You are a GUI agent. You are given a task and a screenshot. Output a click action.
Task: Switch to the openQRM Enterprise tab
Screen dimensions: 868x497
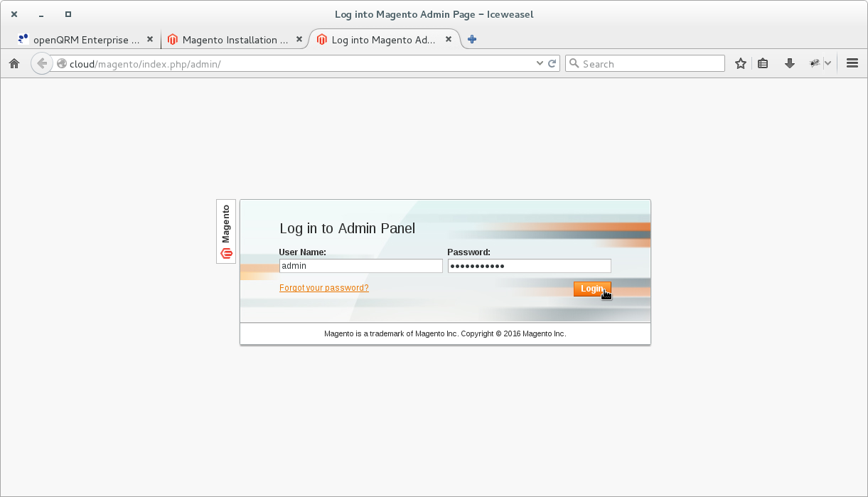pos(85,40)
